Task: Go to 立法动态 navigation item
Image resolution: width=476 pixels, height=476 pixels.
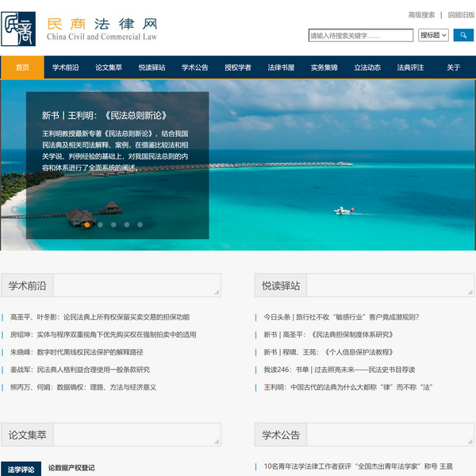Action: click(x=367, y=67)
